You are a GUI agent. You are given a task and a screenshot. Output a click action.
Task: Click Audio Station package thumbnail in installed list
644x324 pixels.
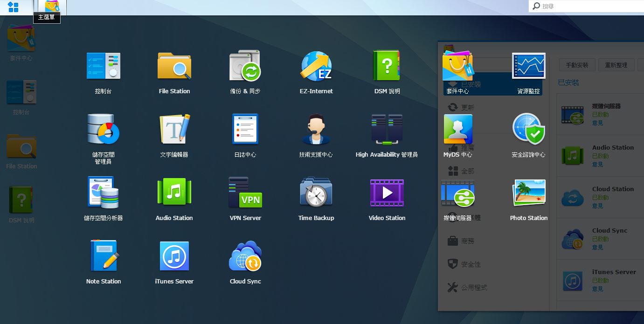click(573, 156)
